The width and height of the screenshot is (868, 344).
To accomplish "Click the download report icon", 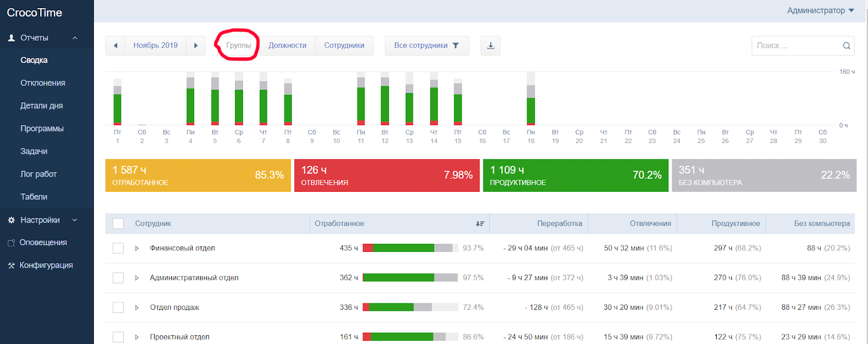I will point(490,46).
